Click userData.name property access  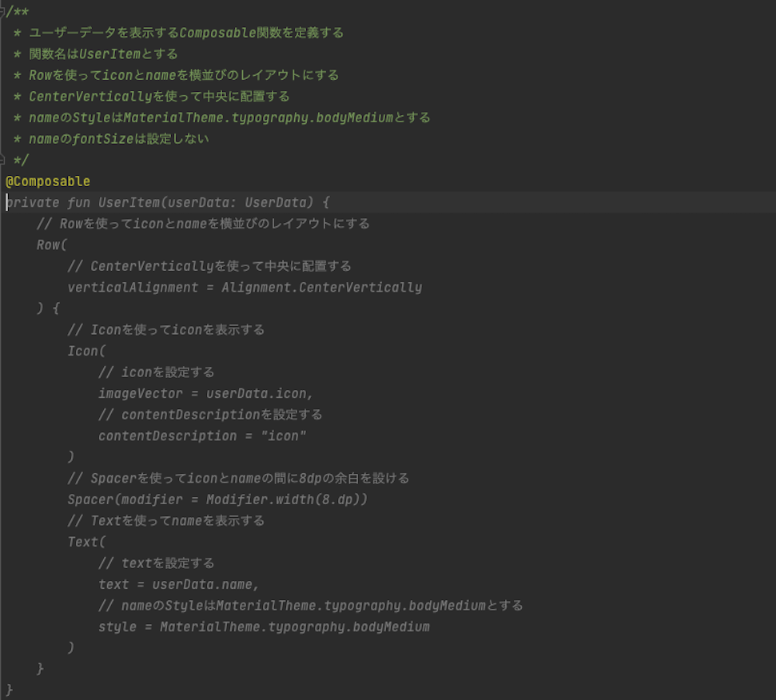pos(204,584)
